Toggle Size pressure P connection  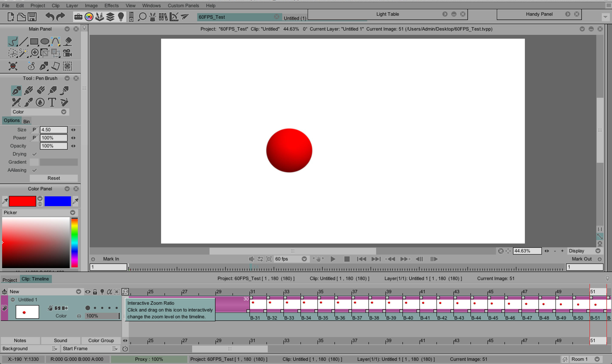34,130
